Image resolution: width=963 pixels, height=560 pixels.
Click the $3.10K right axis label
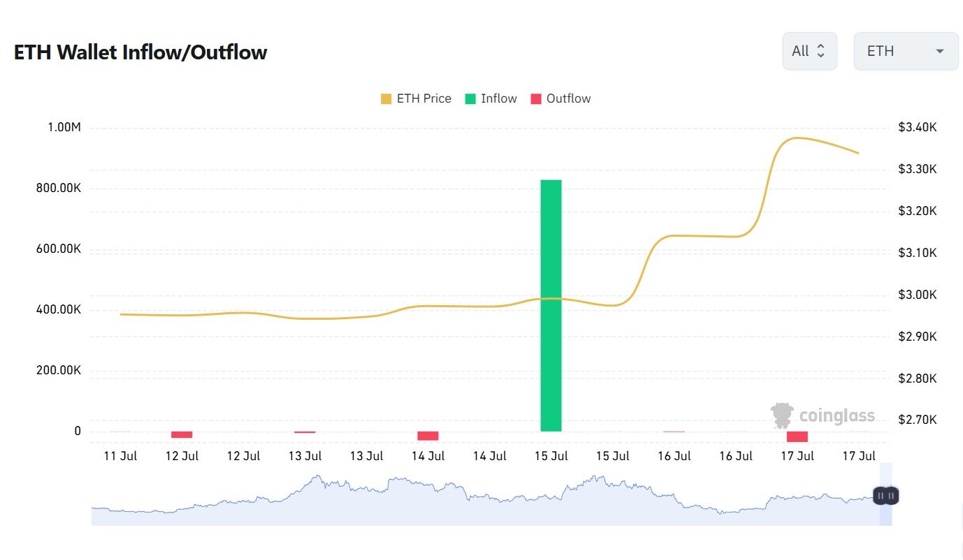[917, 253]
